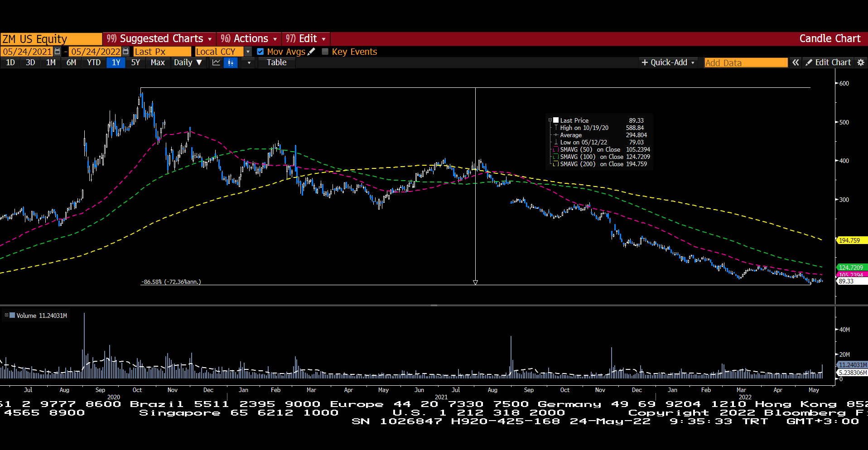868x450 pixels.
Task: Open the Actions dropdown menu
Action: coord(249,38)
